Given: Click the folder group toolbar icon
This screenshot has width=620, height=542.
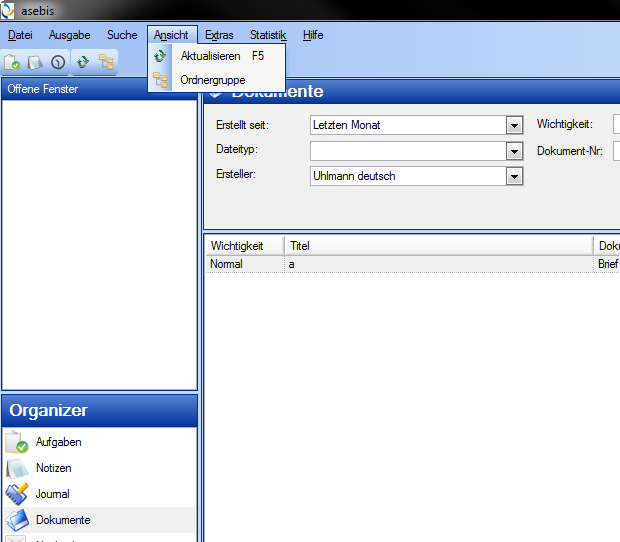Looking at the screenshot, I should (106, 62).
